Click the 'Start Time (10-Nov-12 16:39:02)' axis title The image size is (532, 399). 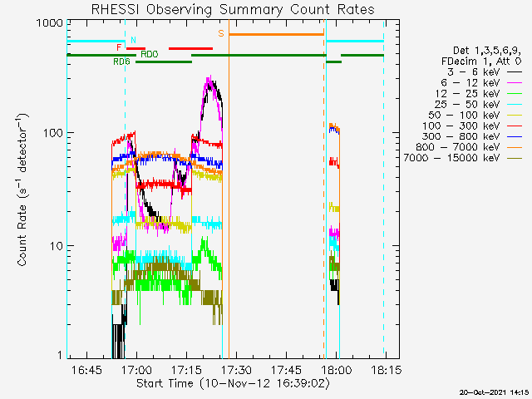(x=233, y=384)
